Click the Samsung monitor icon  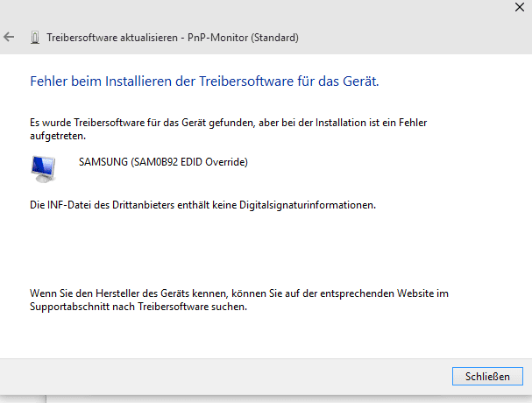pos(44,169)
